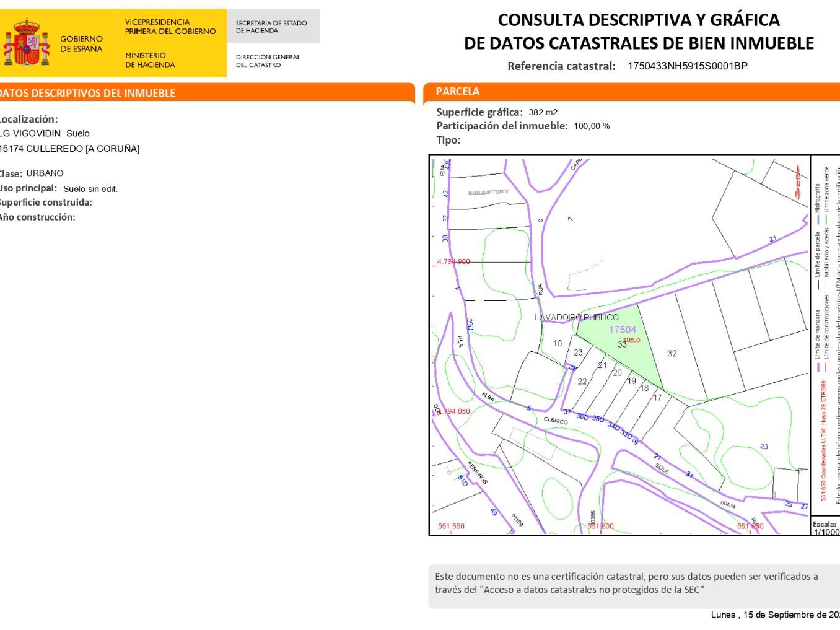
Task: Select the Suelo sin edif. value
Action: (x=90, y=189)
